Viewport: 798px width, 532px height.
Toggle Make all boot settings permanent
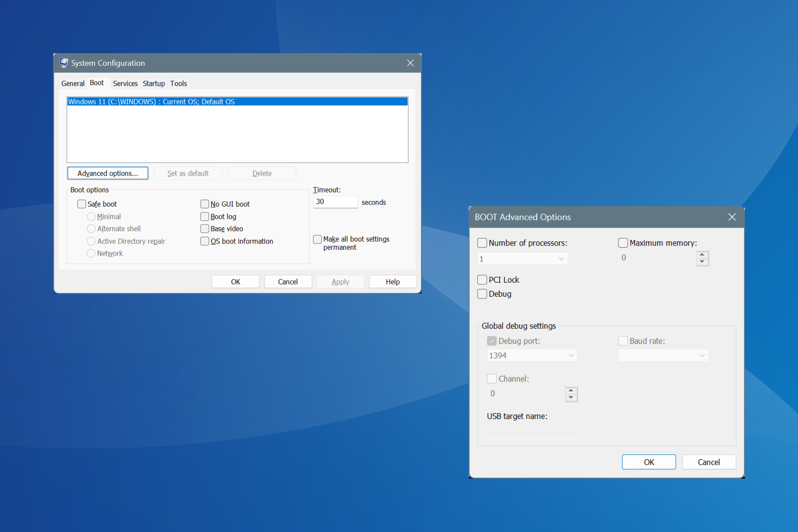pyautogui.click(x=317, y=239)
